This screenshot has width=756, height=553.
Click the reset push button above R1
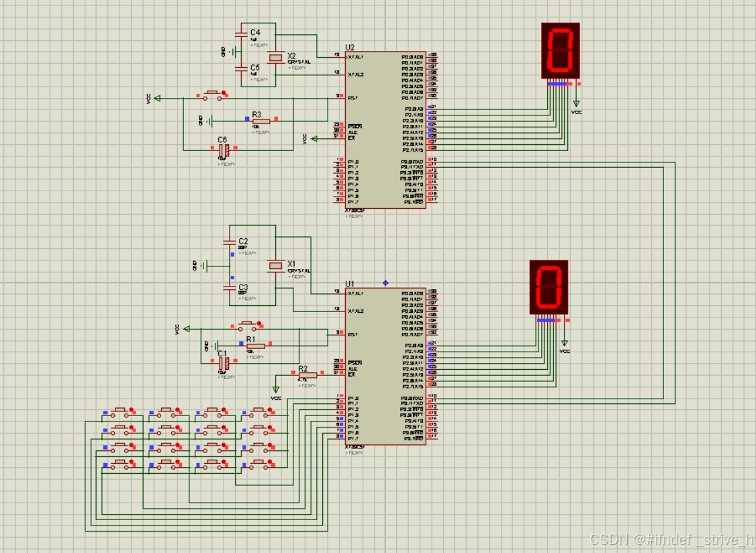click(247, 325)
